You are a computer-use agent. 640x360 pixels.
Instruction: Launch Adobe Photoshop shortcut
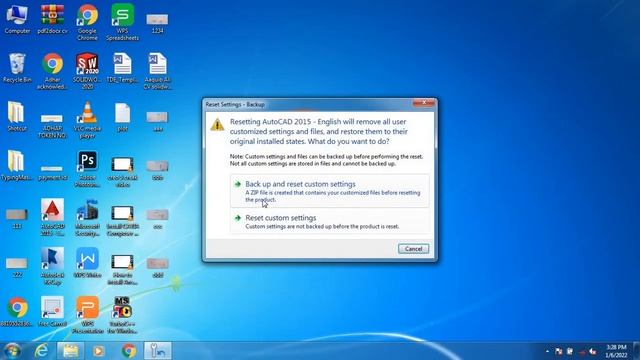coord(87,170)
